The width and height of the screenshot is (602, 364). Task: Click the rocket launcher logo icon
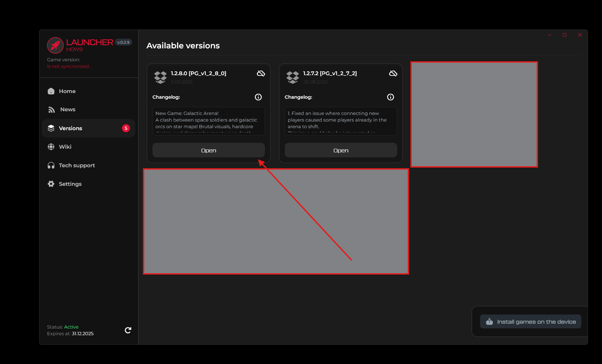55,45
